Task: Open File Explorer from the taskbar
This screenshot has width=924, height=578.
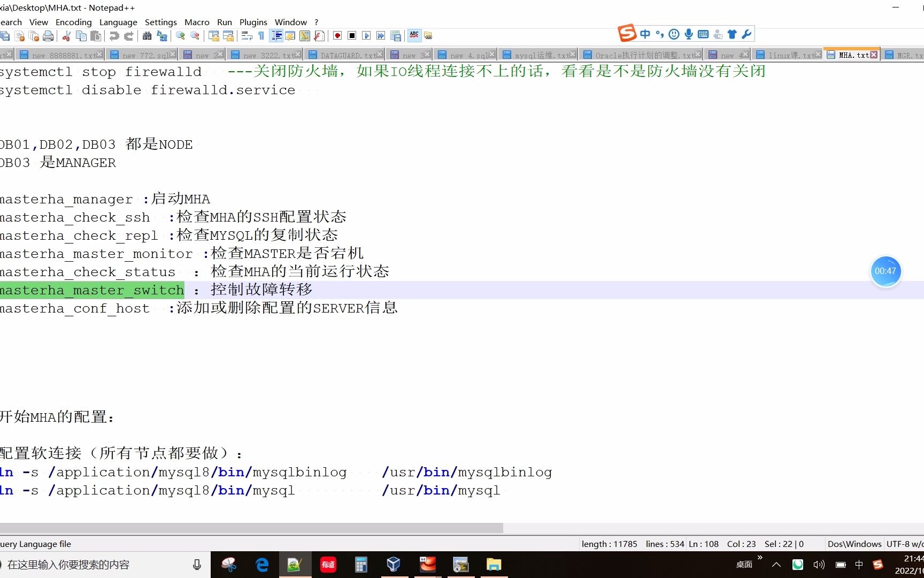Action: coord(494,565)
